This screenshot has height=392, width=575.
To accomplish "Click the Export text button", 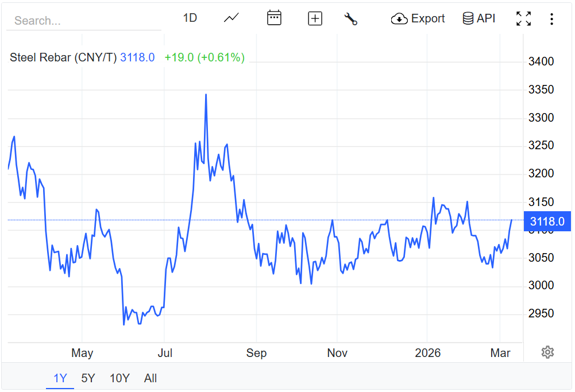I will pyautogui.click(x=428, y=18).
